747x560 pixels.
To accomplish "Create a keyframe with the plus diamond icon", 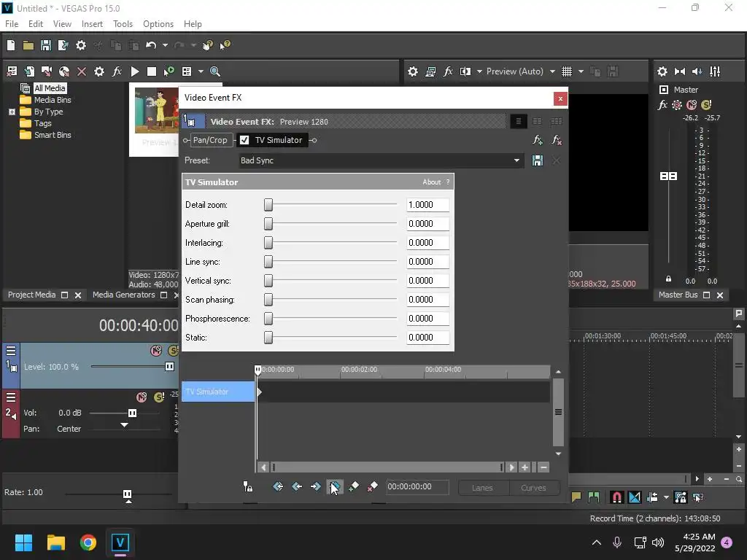I will point(354,486).
